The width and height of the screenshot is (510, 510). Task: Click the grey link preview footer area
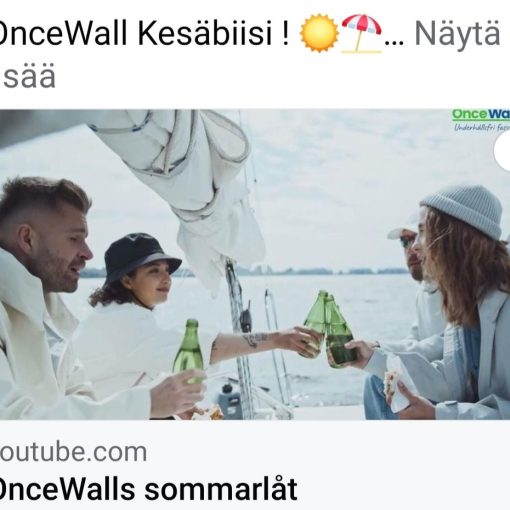pos(255,465)
